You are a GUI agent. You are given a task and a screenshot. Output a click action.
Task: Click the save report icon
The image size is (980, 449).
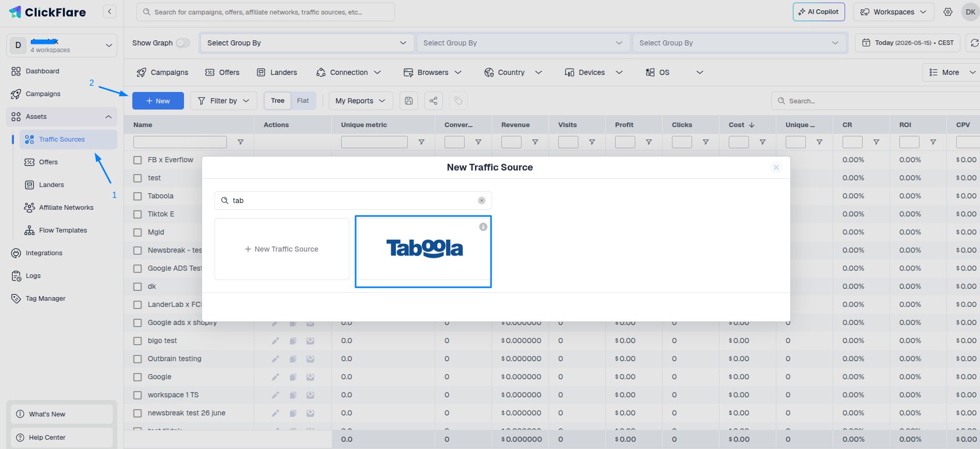[408, 101]
